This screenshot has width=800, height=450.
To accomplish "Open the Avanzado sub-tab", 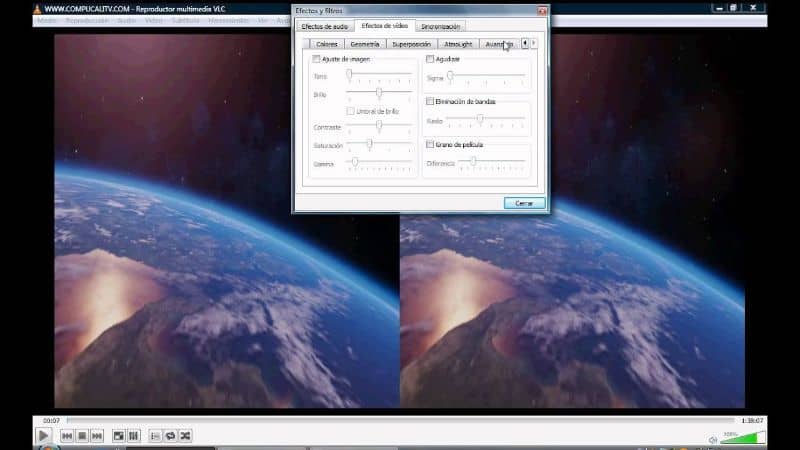I will click(x=499, y=44).
